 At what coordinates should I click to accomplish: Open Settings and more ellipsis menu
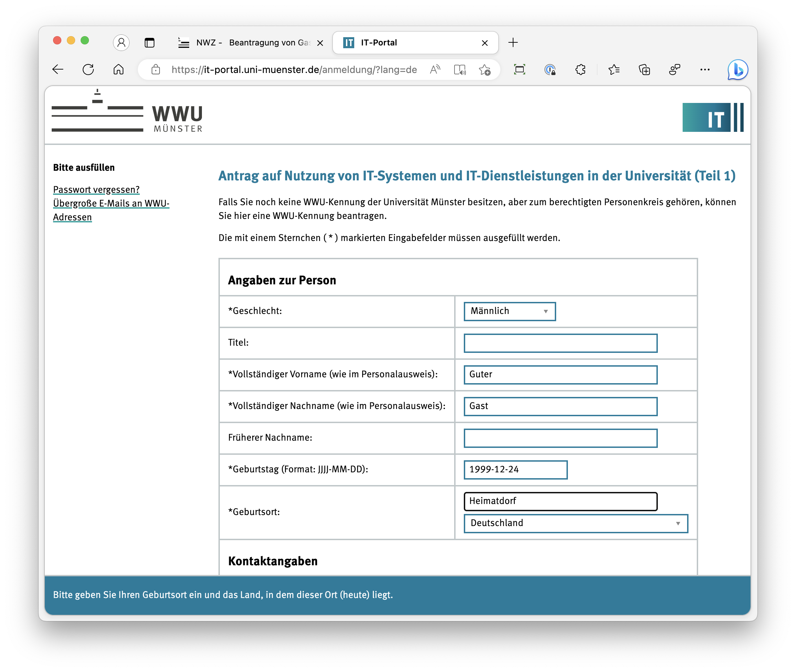(x=705, y=69)
